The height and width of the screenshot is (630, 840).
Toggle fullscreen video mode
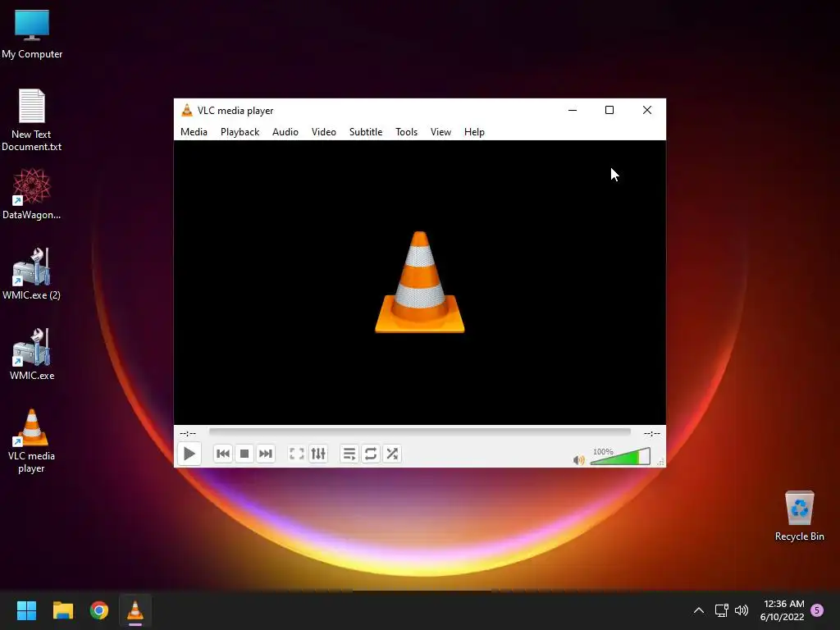[297, 454]
